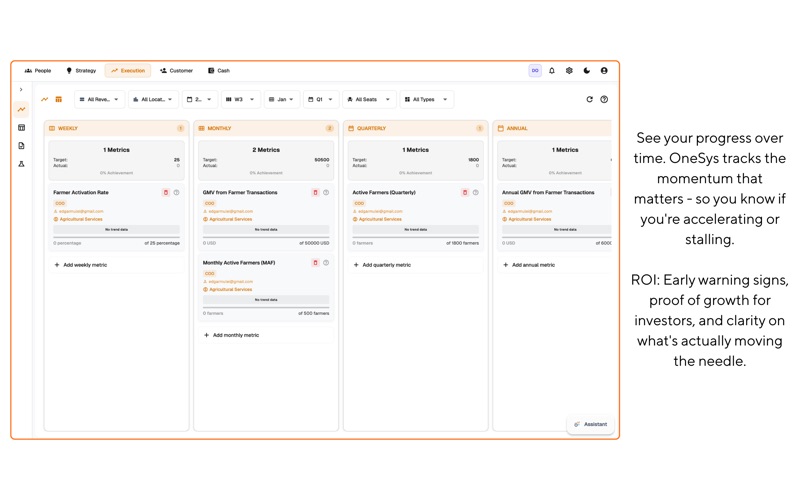Open info for GMV from Farmer Transactions
The width and height of the screenshot is (800, 500).
(326, 192)
